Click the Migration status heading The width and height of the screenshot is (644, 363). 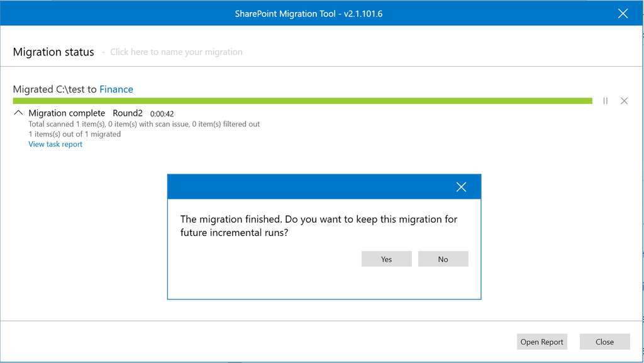pyautogui.click(x=53, y=52)
